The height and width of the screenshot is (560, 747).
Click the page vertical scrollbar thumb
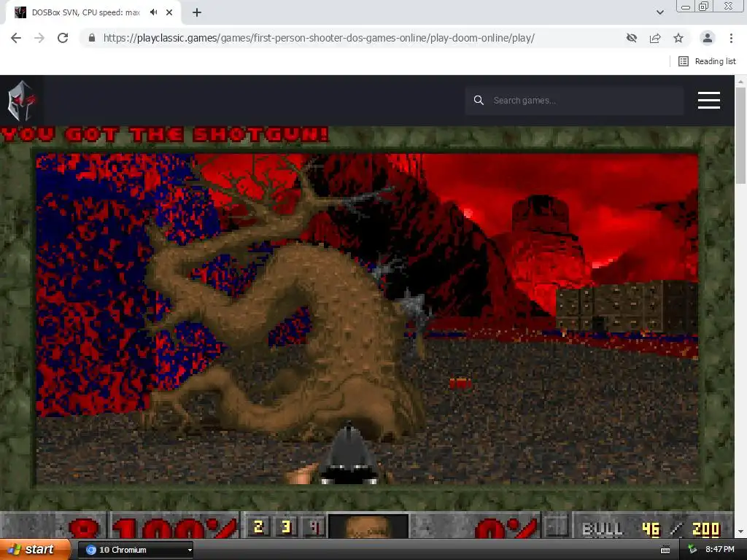point(740,136)
